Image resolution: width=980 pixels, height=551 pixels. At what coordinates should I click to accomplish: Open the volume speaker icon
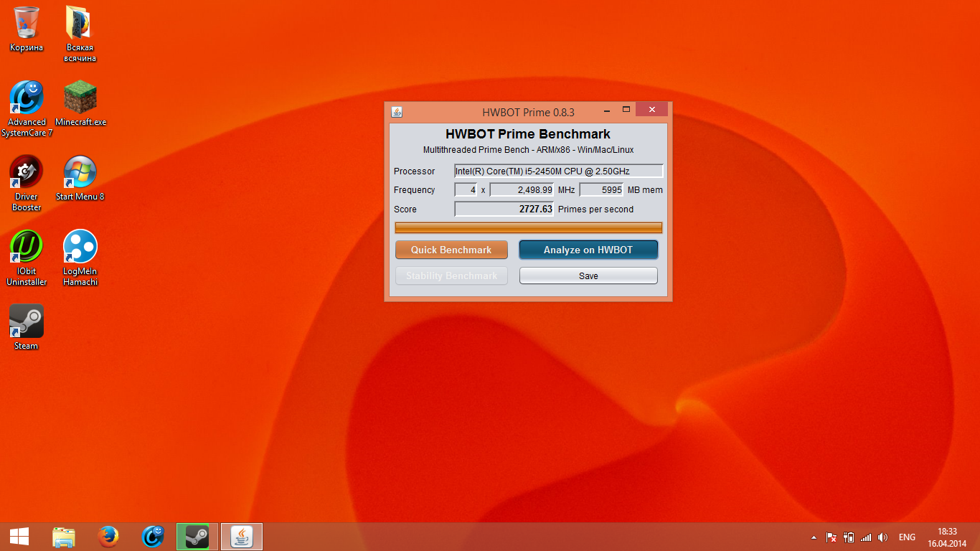tap(882, 537)
